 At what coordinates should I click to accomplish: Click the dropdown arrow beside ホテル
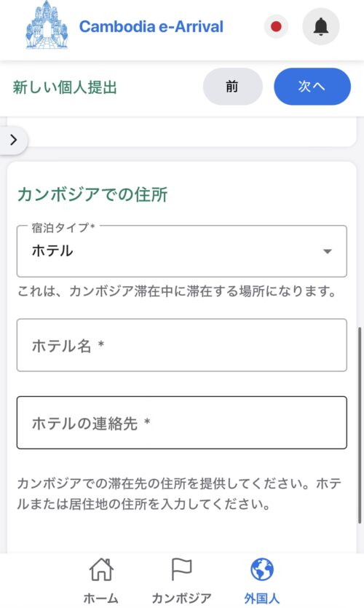328,251
